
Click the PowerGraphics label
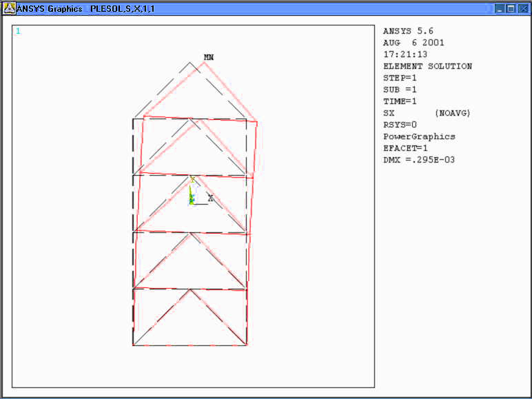pyautogui.click(x=419, y=136)
